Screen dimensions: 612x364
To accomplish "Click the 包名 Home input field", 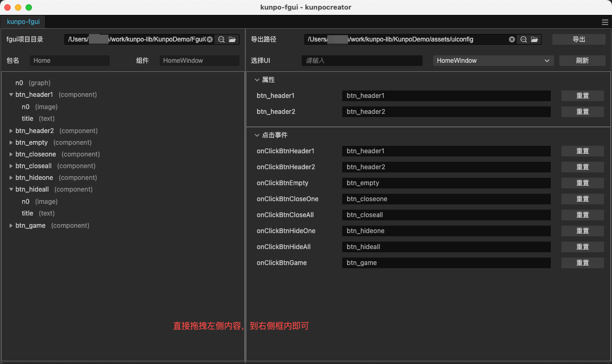I will tap(69, 60).
